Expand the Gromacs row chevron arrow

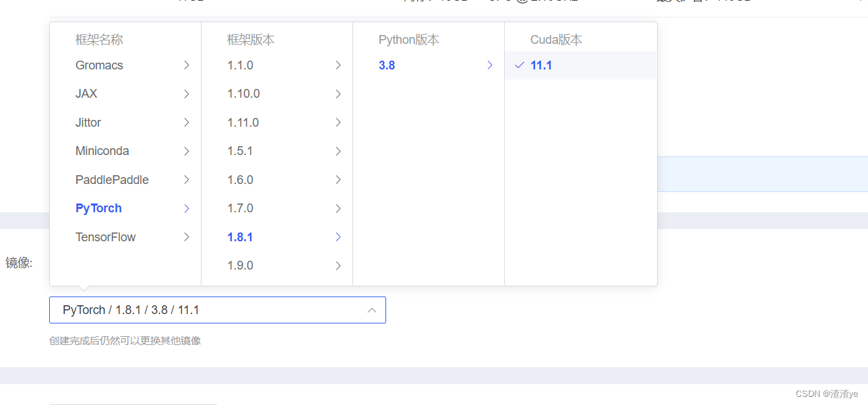pyautogui.click(x=187, y=65)
